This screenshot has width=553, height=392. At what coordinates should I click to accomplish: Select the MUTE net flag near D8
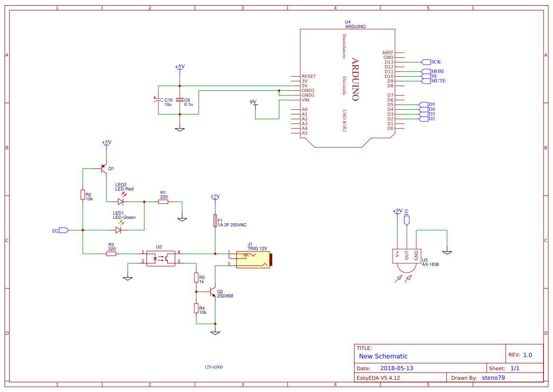(426, 81)
